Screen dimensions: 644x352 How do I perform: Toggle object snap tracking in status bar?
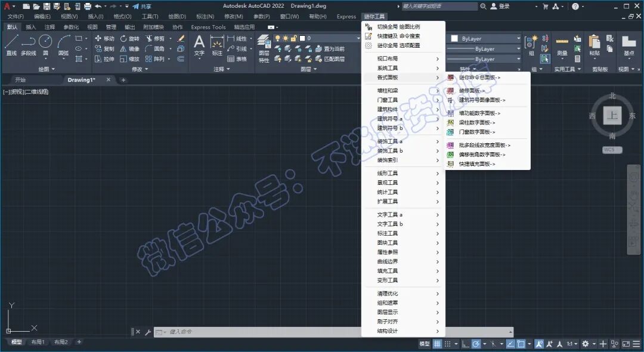(x=510, y=344)
